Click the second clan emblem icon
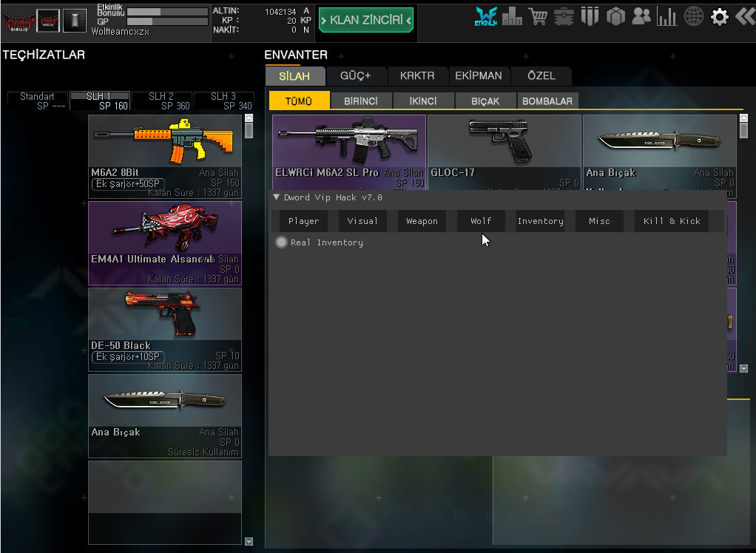756x553 pixels. (48, 21)
